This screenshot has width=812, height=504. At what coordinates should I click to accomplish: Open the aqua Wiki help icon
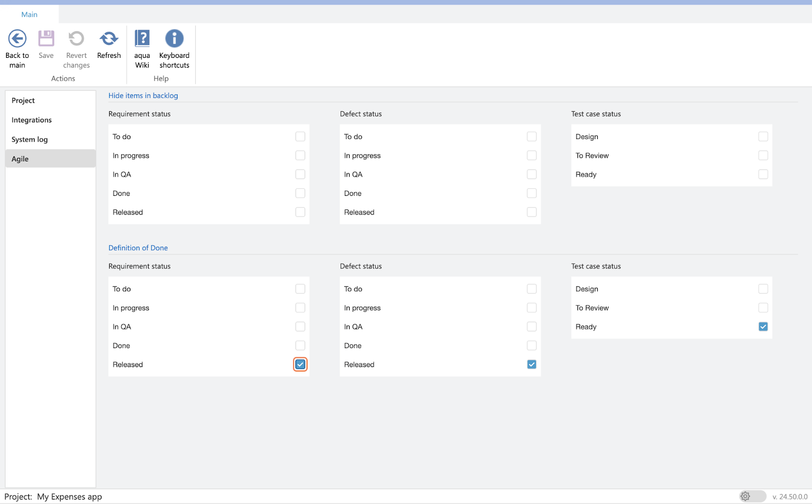[142, 39]
